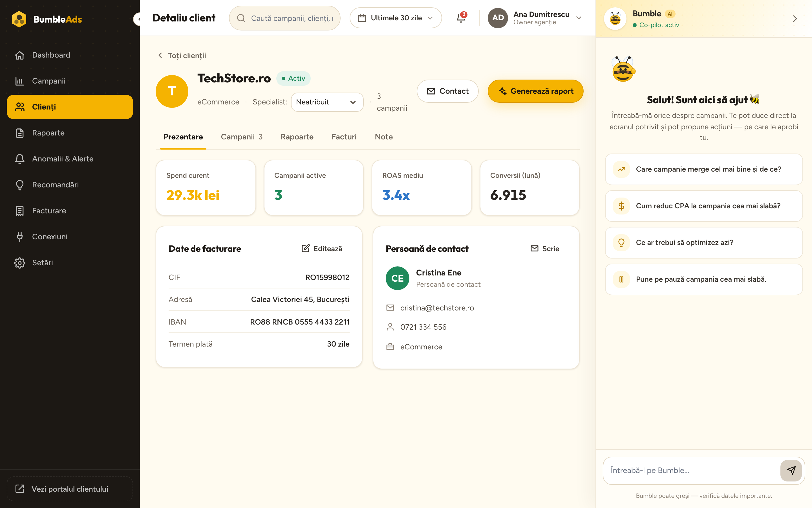Click the magnifier icon in search box
The width and height of the screenshot is (812, 508).
pos(241,18)
